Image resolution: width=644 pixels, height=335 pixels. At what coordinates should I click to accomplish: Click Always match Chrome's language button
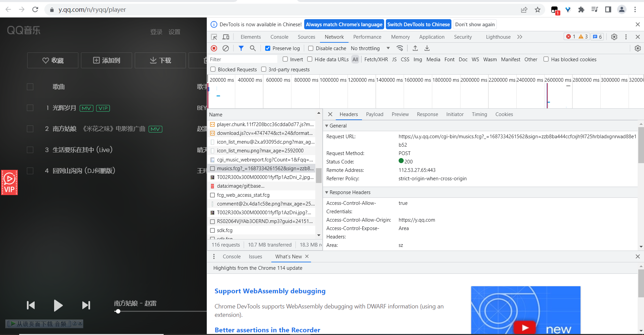click(344, 25)
